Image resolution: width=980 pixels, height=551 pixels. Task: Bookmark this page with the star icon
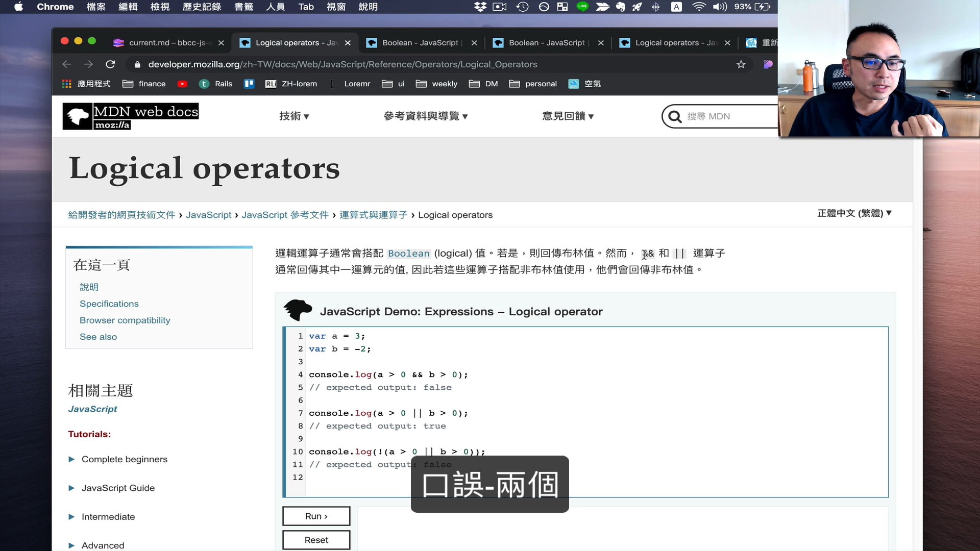tap(741, 64)
